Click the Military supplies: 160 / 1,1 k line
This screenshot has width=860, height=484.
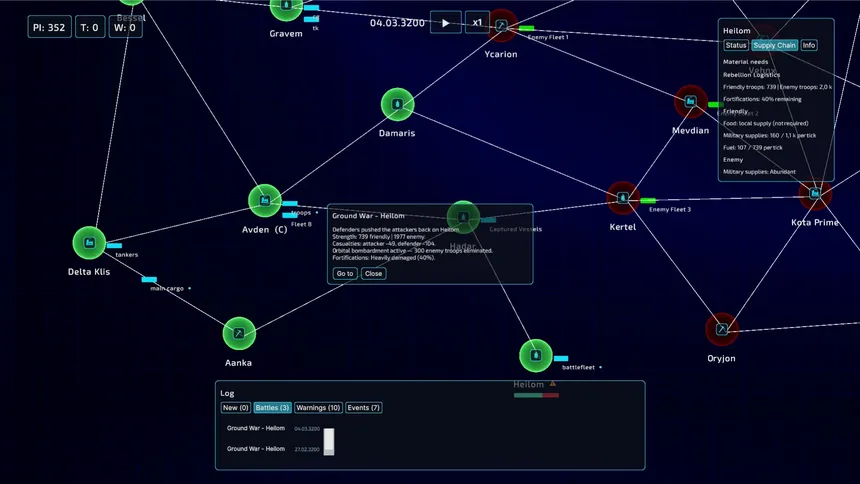[769, 136]
